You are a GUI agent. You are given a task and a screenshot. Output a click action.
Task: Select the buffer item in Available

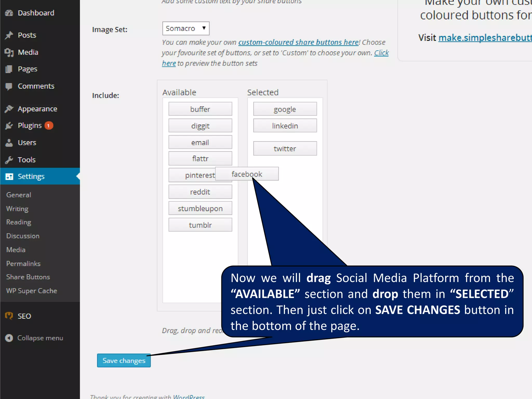tap(200, 109)
